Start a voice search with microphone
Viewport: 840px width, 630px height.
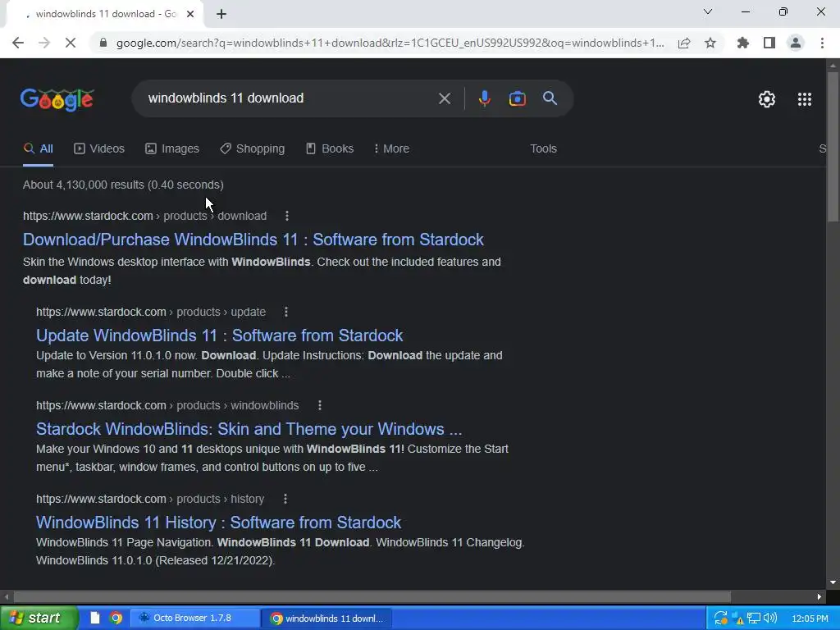coord(485,98)
